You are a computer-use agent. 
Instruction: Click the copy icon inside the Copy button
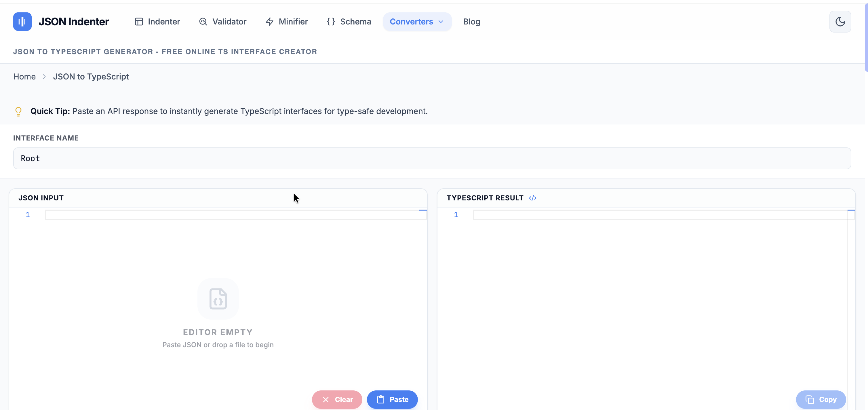point(810,400)
